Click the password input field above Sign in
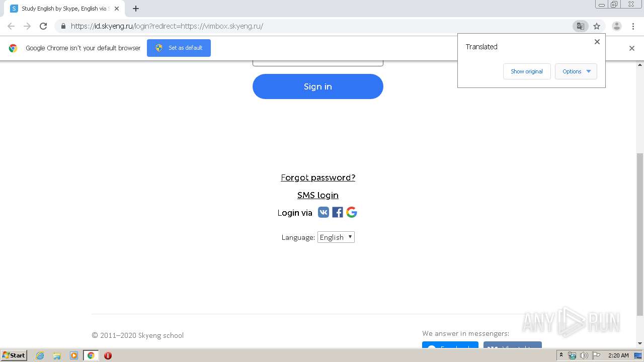 [318, 63]
